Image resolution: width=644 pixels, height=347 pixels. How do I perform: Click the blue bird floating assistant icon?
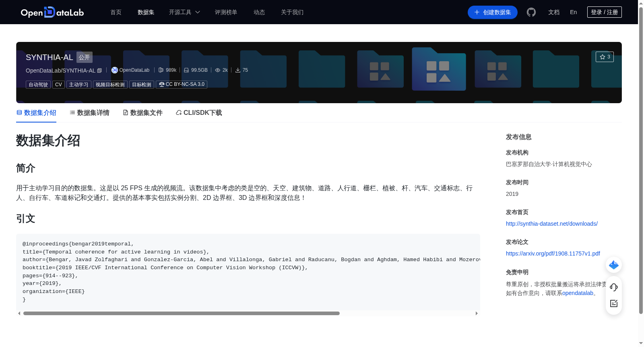pos(614,265)
